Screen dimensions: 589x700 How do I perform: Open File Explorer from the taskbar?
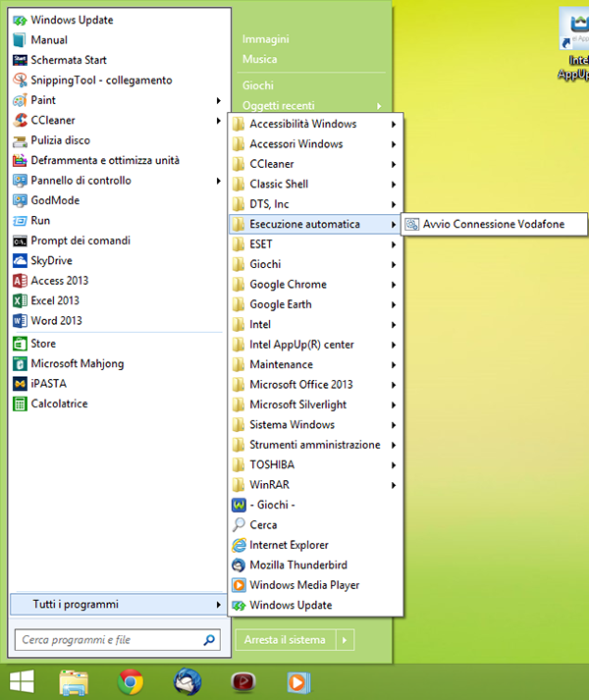(75, 680)
